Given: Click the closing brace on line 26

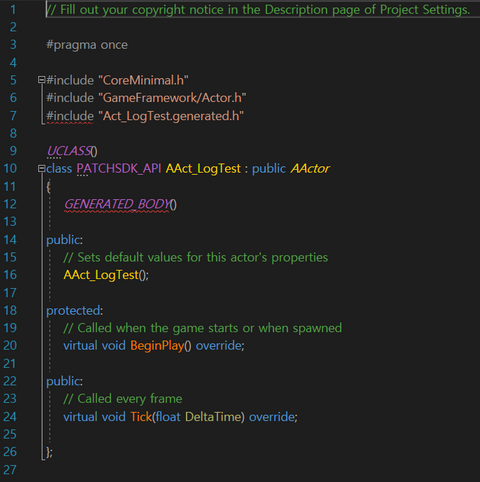Looking at the screenshot, I should click(48, 452).
